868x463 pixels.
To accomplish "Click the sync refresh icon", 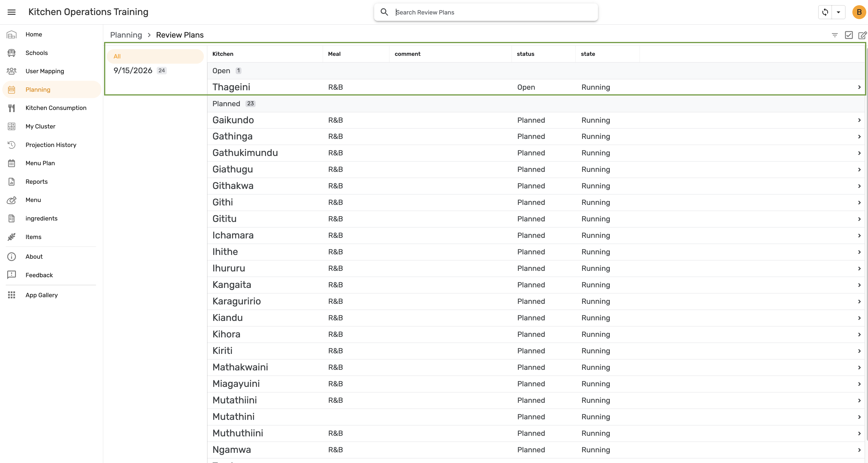I will 825,12.
